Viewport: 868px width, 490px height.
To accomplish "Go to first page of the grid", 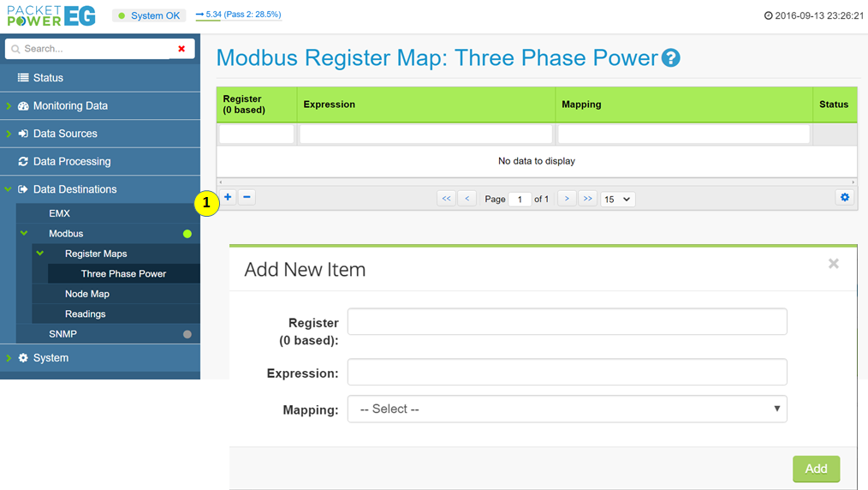I will pos(446,199).
